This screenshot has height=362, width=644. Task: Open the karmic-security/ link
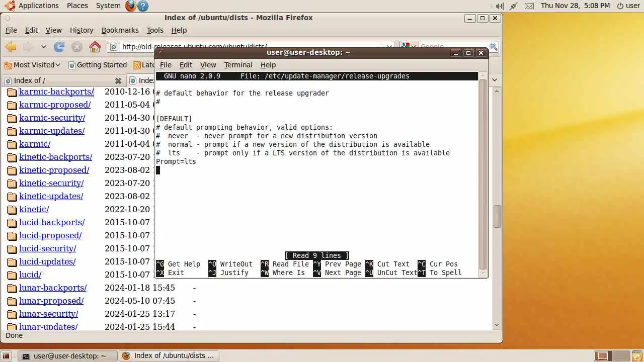click(52, 118)
